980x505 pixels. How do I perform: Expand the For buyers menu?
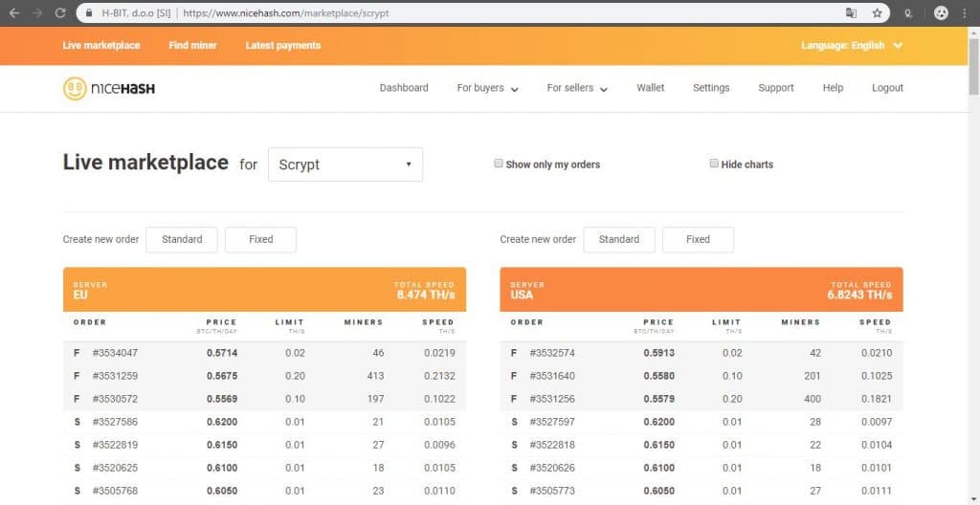487,88
